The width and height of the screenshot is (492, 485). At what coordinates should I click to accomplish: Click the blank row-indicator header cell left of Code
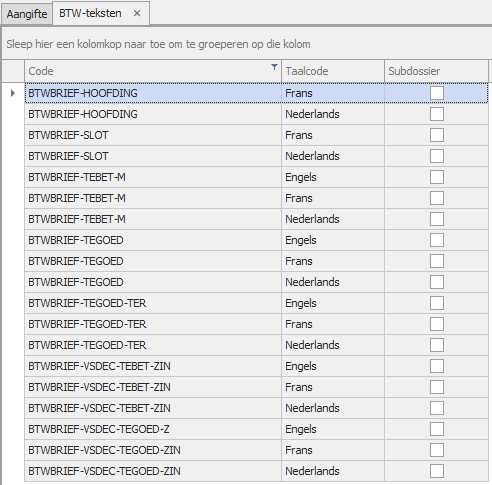(13, 71)
